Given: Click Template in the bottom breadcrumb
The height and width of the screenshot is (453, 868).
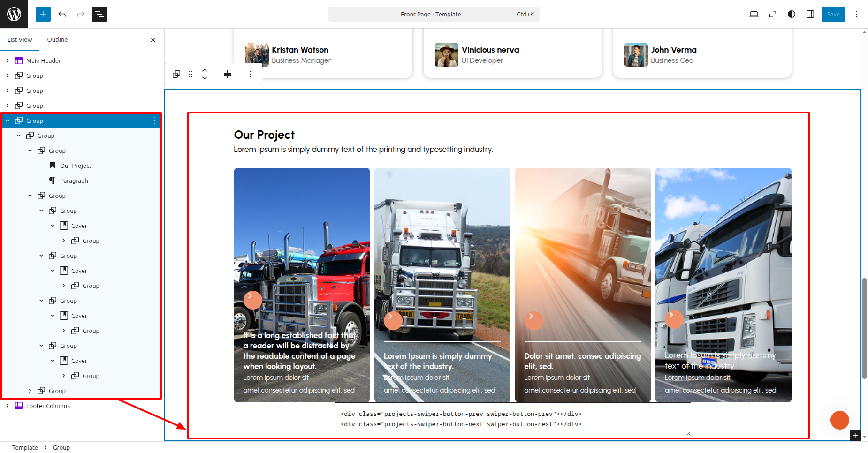Looking at the screenshot, I should 25,447.
